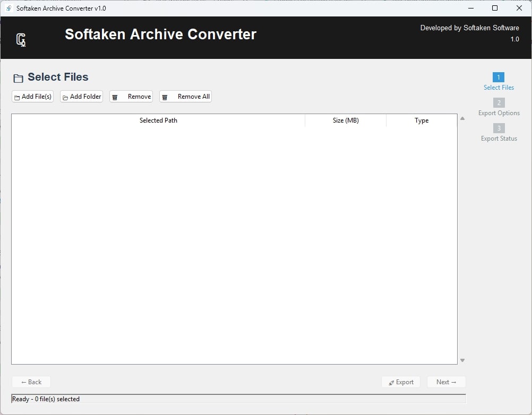This screenshot has width=532, height=415.
Task: Click the number 3 step badge
Action: tap(499, 128)
